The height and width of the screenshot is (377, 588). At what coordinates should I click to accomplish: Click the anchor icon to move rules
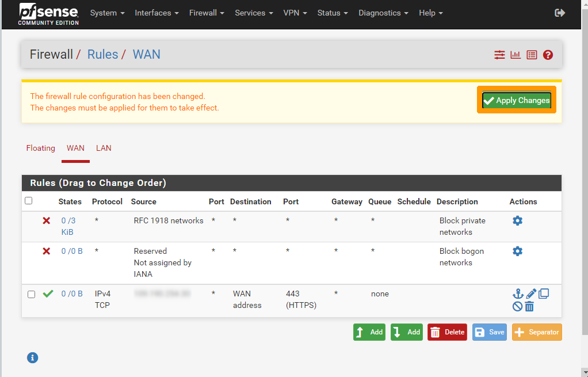point(517,294)
